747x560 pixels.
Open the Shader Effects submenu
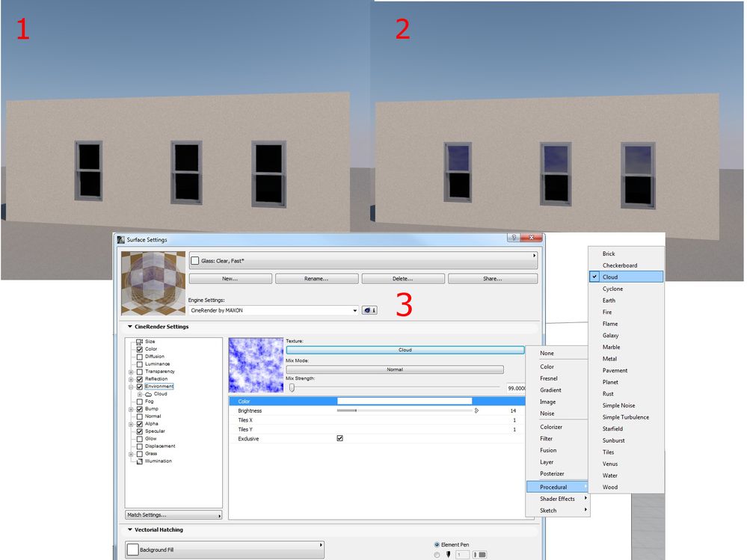click(x=557, y=499)
